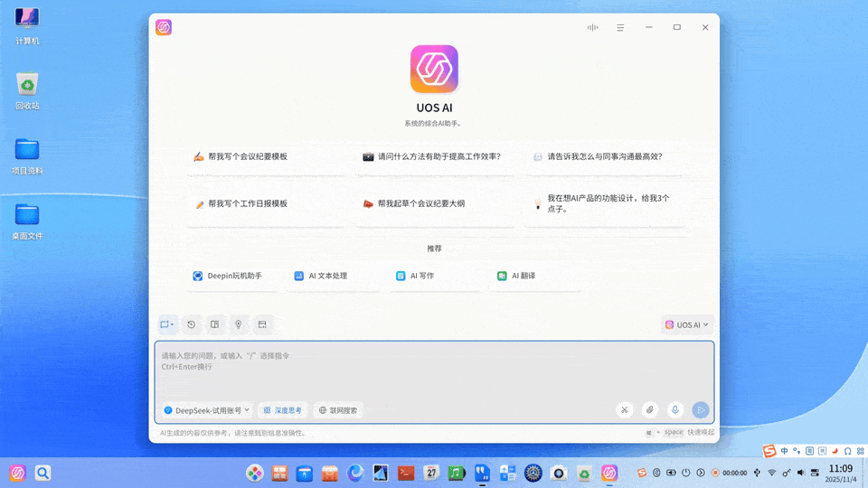Viewport: 868px width, 488px height.
Task: Click the UOS AI launcher at taskbar left
Action: 17,473
